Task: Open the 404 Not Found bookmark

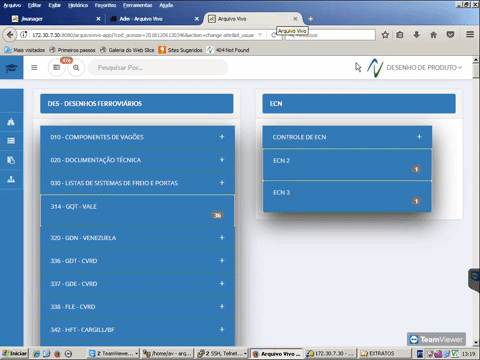Action: point(228,50)
